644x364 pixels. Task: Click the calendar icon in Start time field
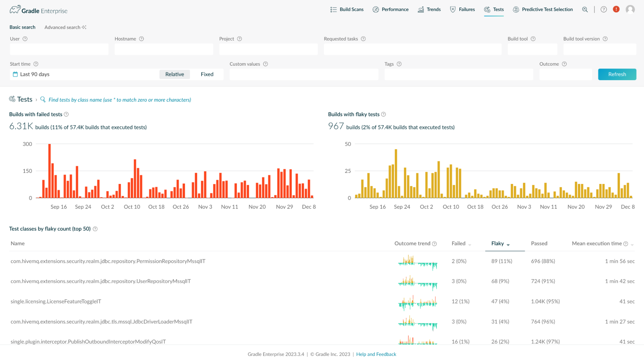tap(15, 74)
